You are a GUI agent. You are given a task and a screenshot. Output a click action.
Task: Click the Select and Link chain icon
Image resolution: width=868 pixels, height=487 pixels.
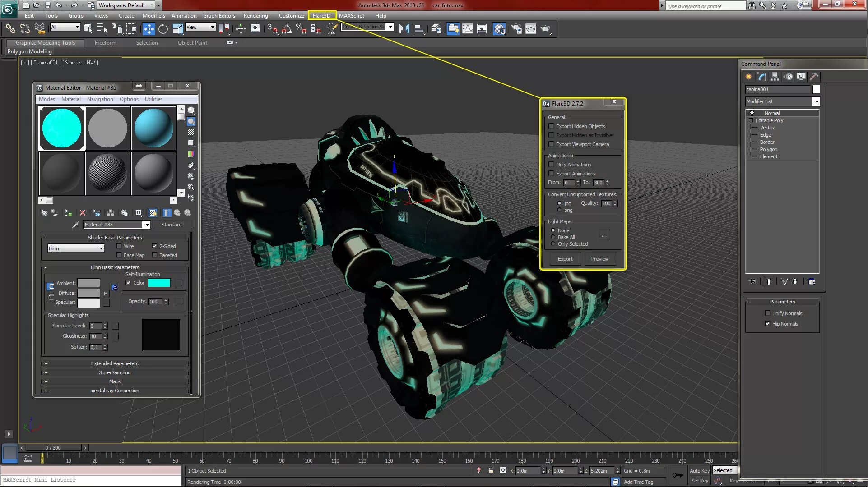point(10,29)
